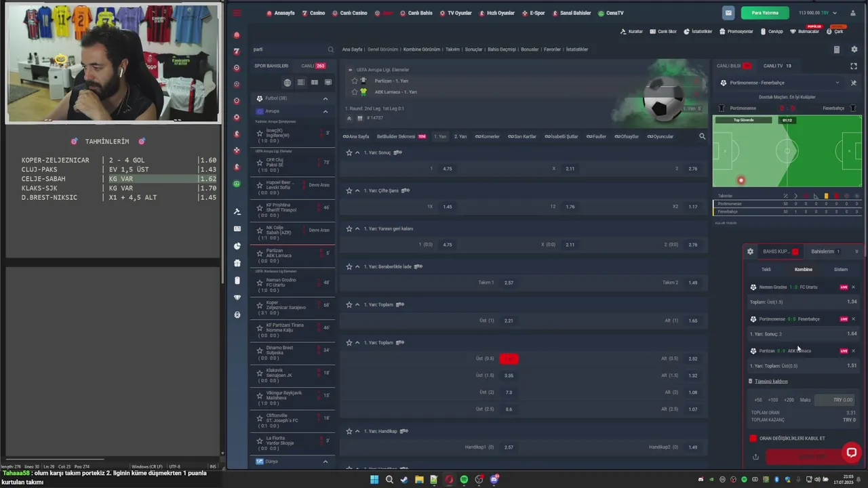Favorite the 1. Yarı: Çifte Şans star
Viewport: 868px width, 488px height.
[349, 190]
